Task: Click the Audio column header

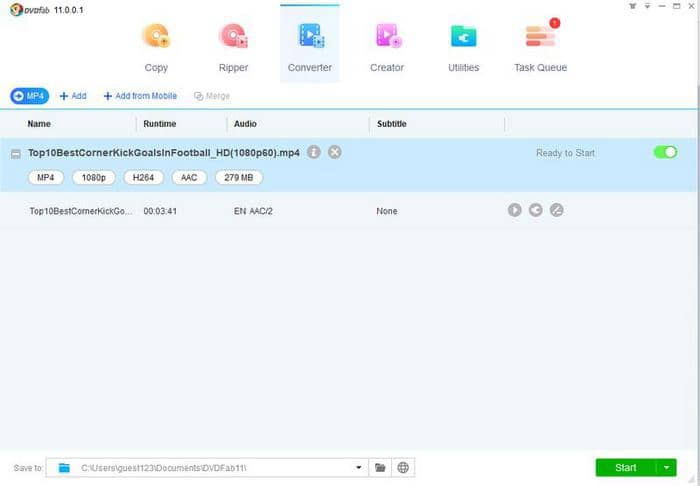Action: 245,124
